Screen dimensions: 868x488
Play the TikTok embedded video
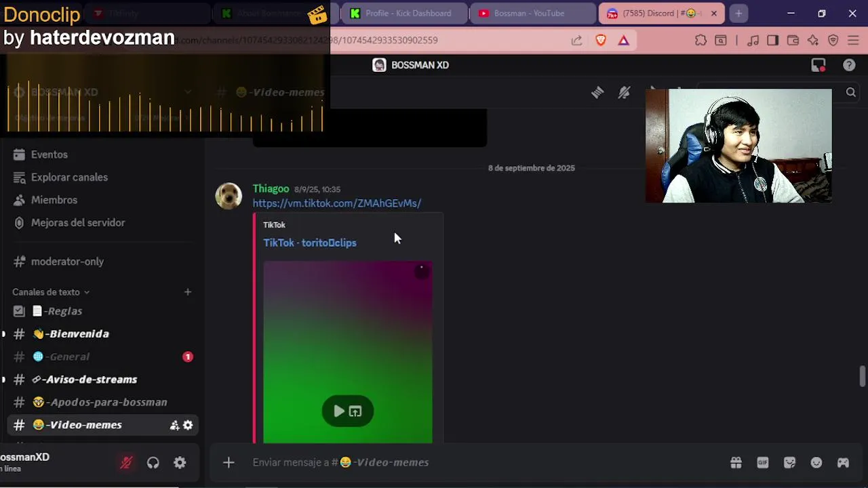(338, 411)
